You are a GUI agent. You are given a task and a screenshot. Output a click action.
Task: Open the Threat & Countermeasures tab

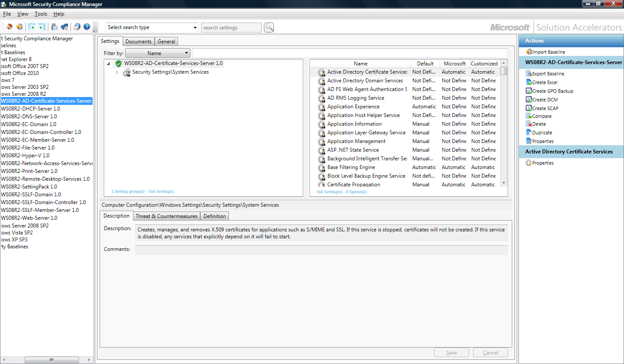(166, 216)
